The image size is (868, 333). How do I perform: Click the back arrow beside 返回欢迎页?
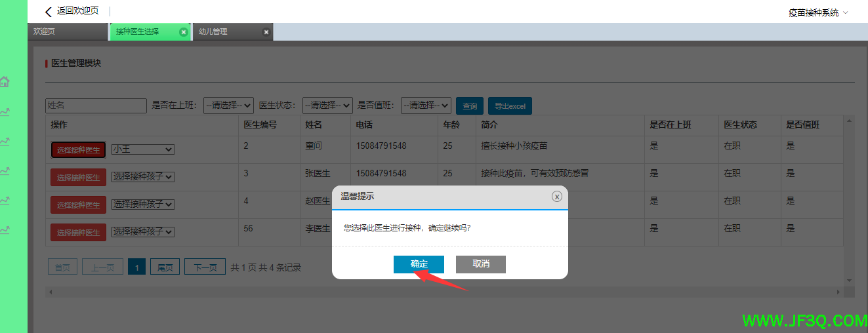48,12
